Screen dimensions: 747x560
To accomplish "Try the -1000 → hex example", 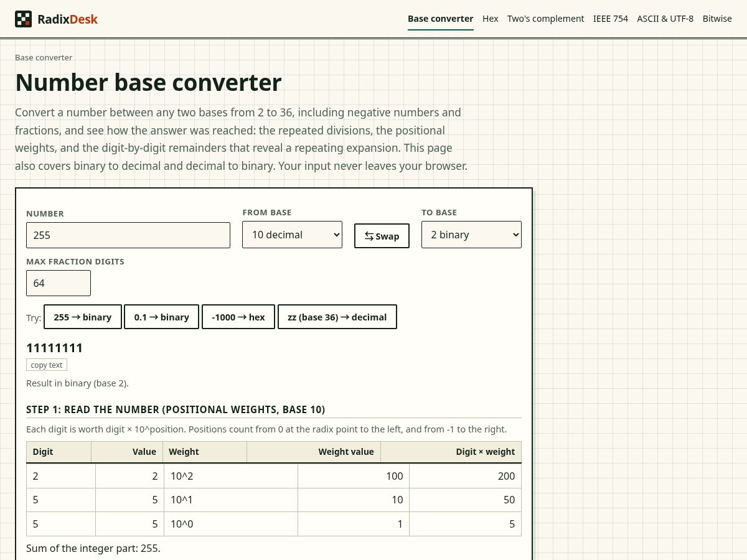I will pyautogui.click(x=238, y=317).
